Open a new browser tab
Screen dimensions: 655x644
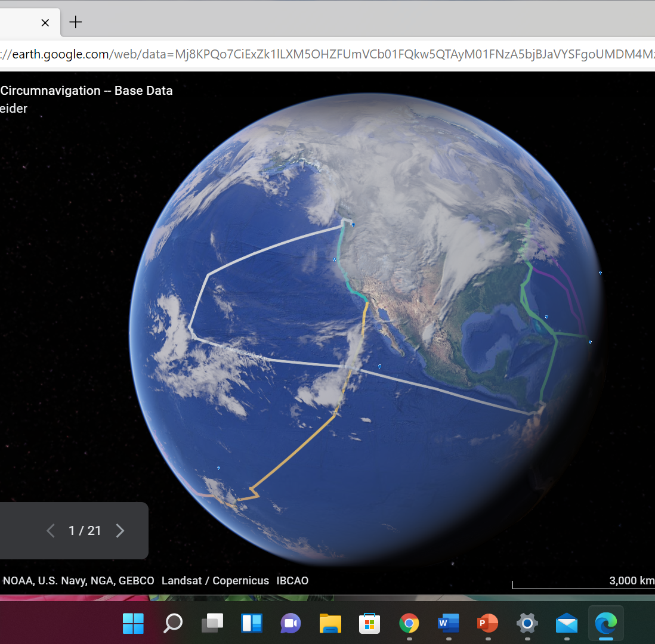pyautogui.click(x=75, y=23)
